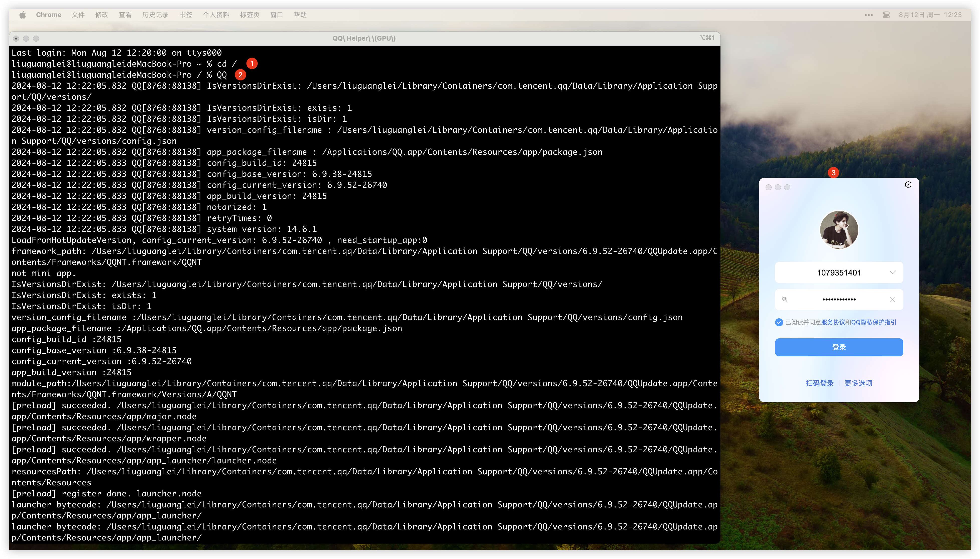Uncheck the agreement checkbox
The image size is (980, 559).
(779, 322)
